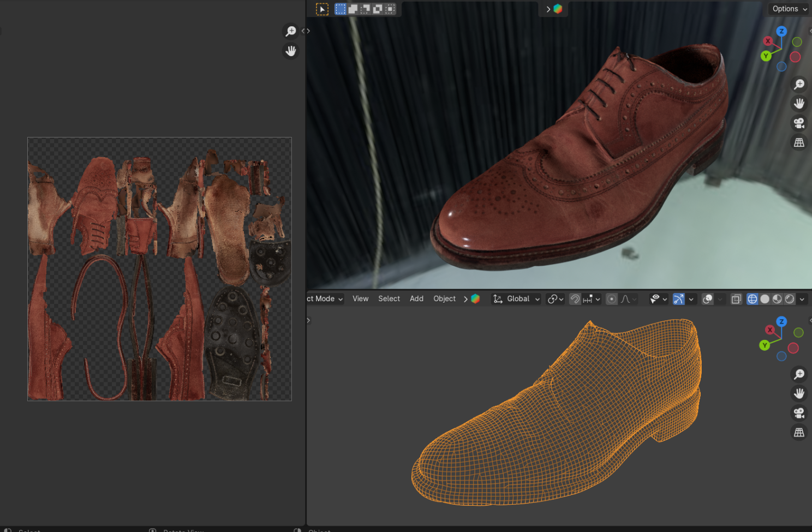Open the Options dropdown
Screen dimensions: 812x532
tap(789, 9)
